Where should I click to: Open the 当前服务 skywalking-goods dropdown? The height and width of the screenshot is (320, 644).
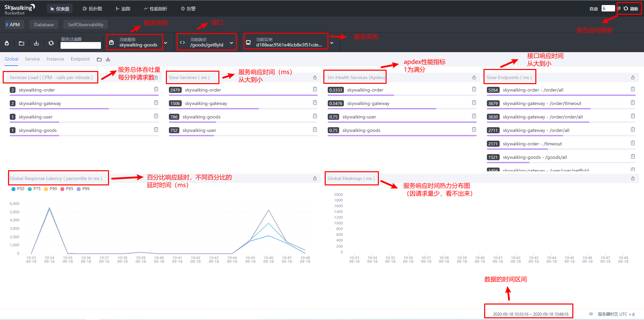(x=138, y=42)
